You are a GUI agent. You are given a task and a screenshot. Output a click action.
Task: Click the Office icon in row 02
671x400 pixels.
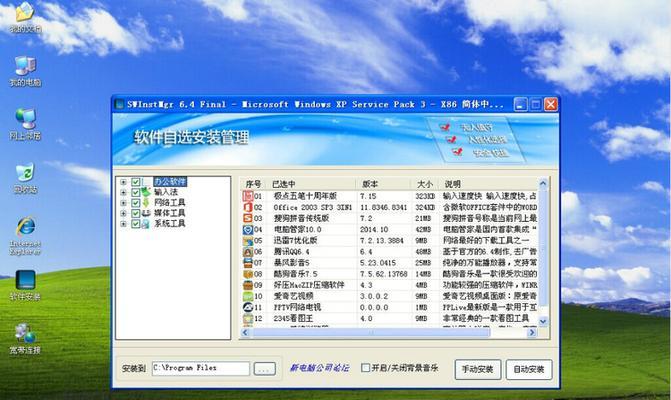coord(248,207)
